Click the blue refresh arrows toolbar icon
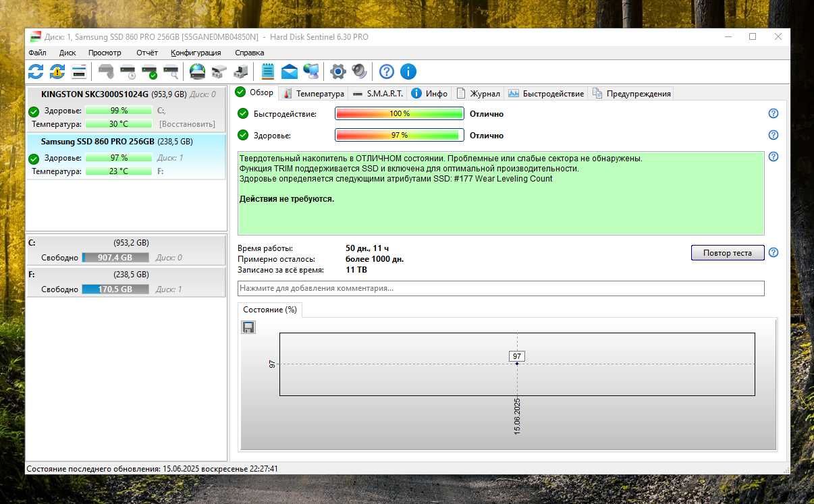The image size is (814, 504). (x=36, y=71)
